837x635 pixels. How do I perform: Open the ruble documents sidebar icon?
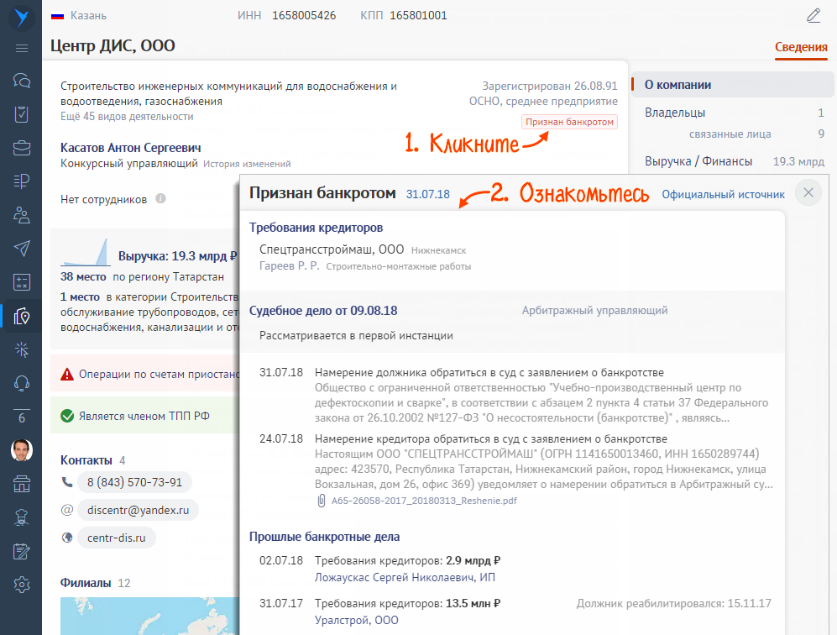(21, 181)
